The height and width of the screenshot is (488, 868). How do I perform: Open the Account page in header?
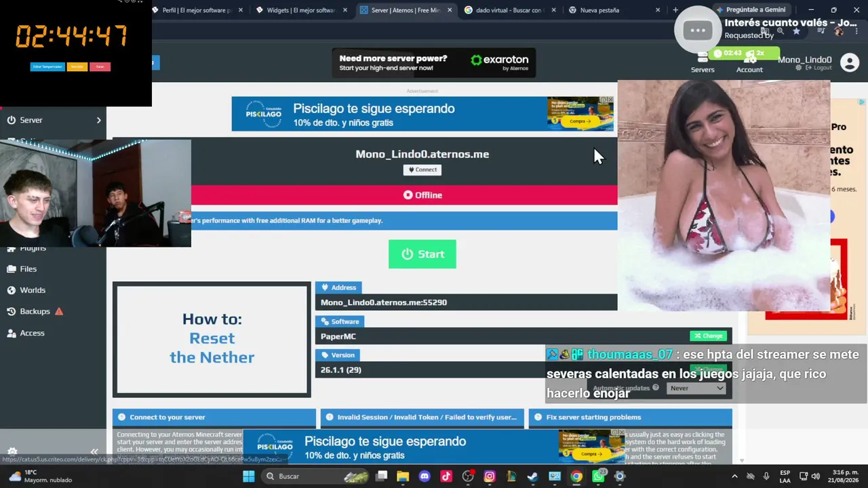point(749,64)
